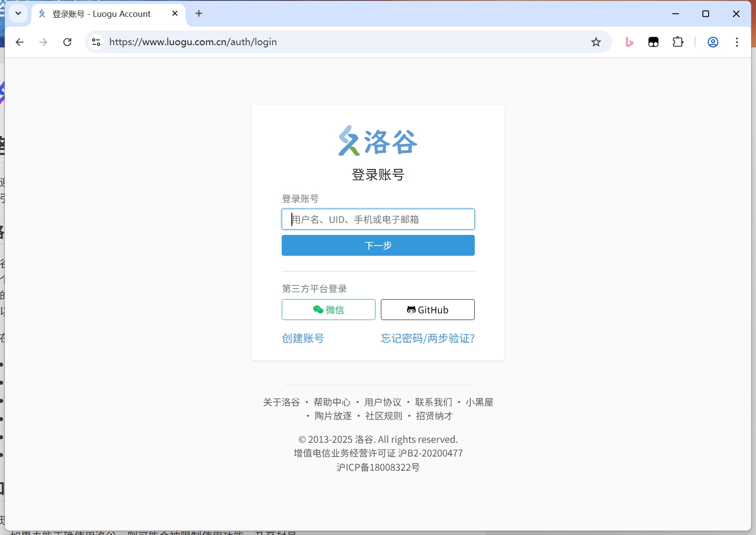Screen dimensions: 756x535
Task: Open the browser extensions puzzle icon
Action: point(678,42)
